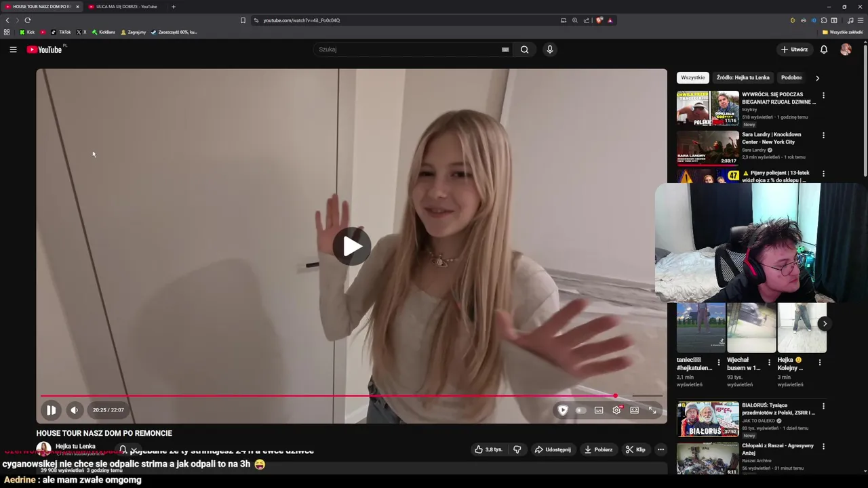Open the Zagraj.my bookmark
This screenshot has width=868, height=488.
(133, 32)
